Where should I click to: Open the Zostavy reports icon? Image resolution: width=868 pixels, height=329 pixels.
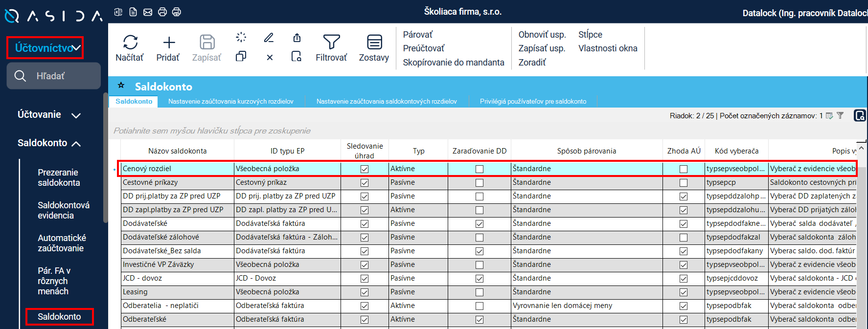(374, 43)
